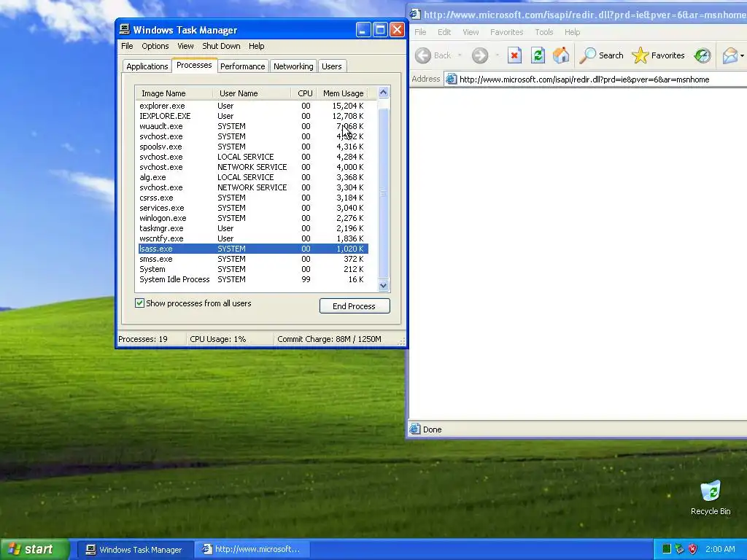Click the process list scroll down arrow
Image resolution: width=747 pixels, height=560 pixels.
pyautogui.click(x=383, y=285)
